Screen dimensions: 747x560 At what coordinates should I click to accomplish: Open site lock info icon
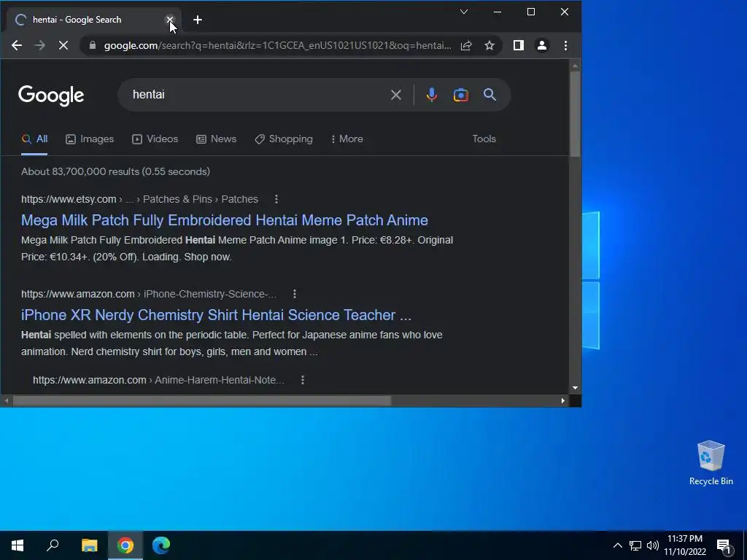(x=93, y=45)
